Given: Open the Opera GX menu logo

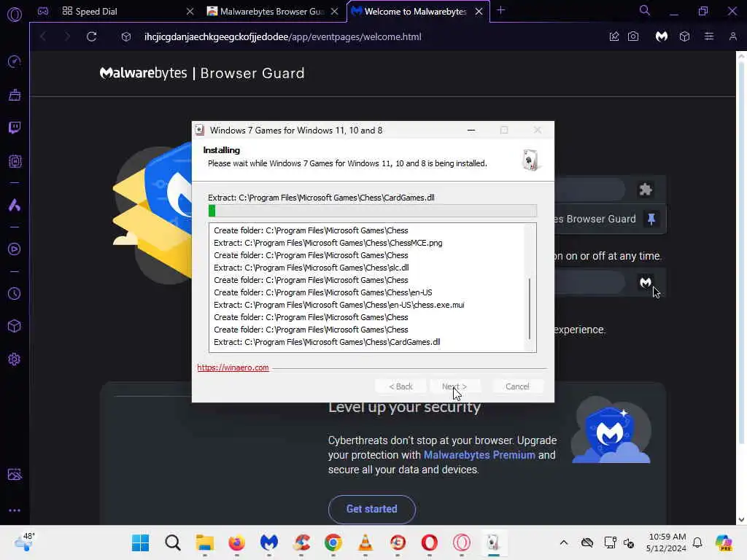Looking at the screenshot, I should coord(15,15).
